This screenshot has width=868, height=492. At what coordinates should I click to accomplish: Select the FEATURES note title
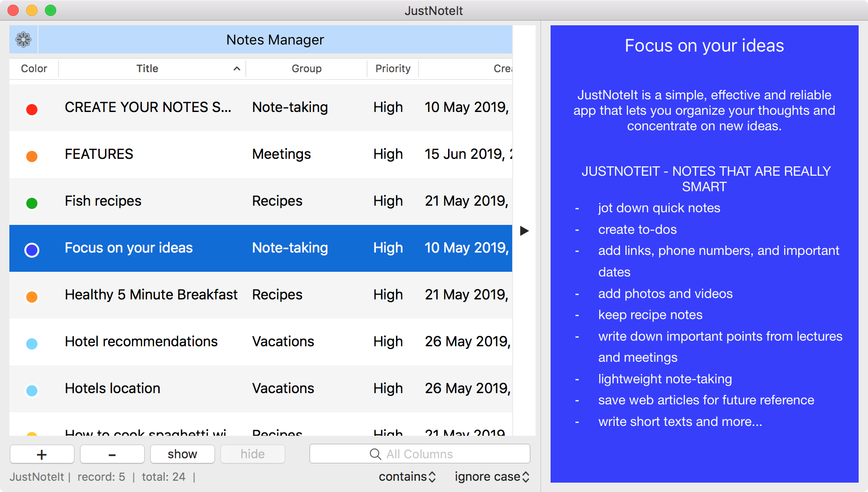[x=99, y=154]
